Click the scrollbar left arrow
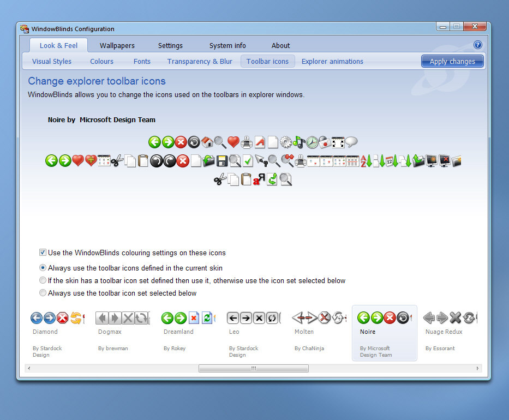 [29, 368]
